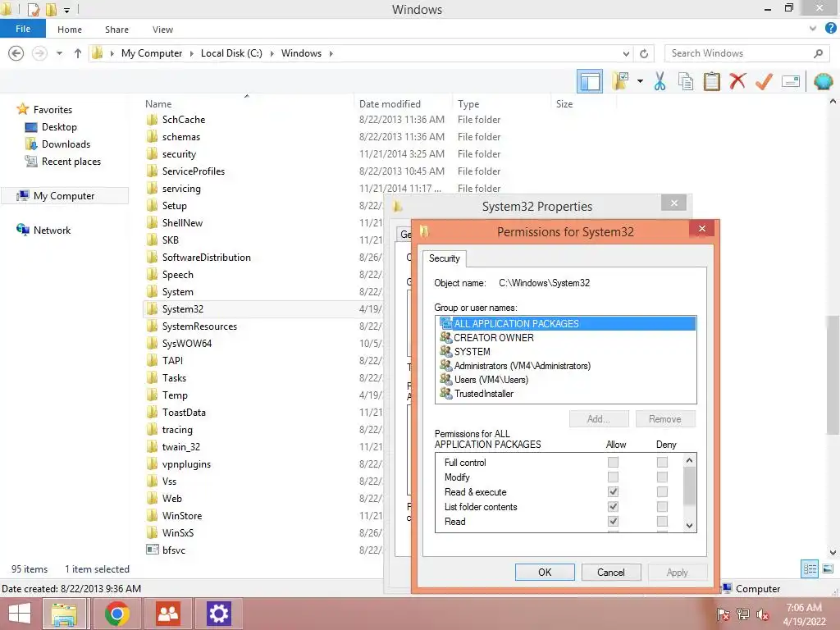Expand the My Computer breadcrumb arrow

point(192,53)
